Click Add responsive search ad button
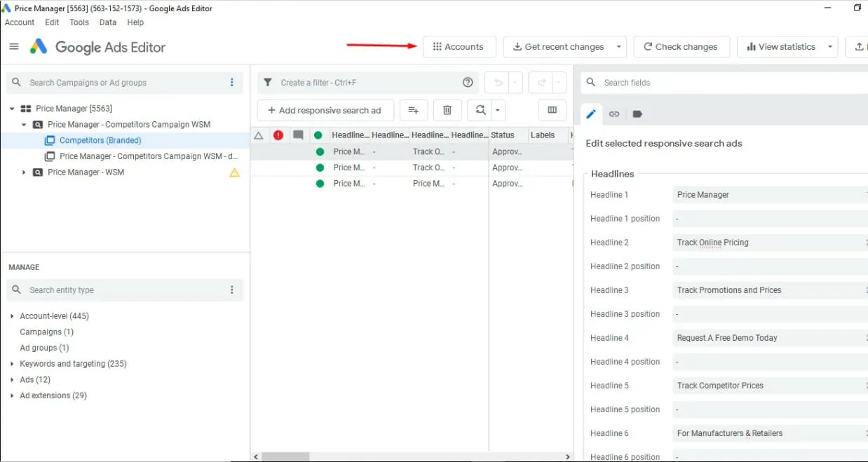The width and height of the screenshot is (868, 462). coord(324,110)
